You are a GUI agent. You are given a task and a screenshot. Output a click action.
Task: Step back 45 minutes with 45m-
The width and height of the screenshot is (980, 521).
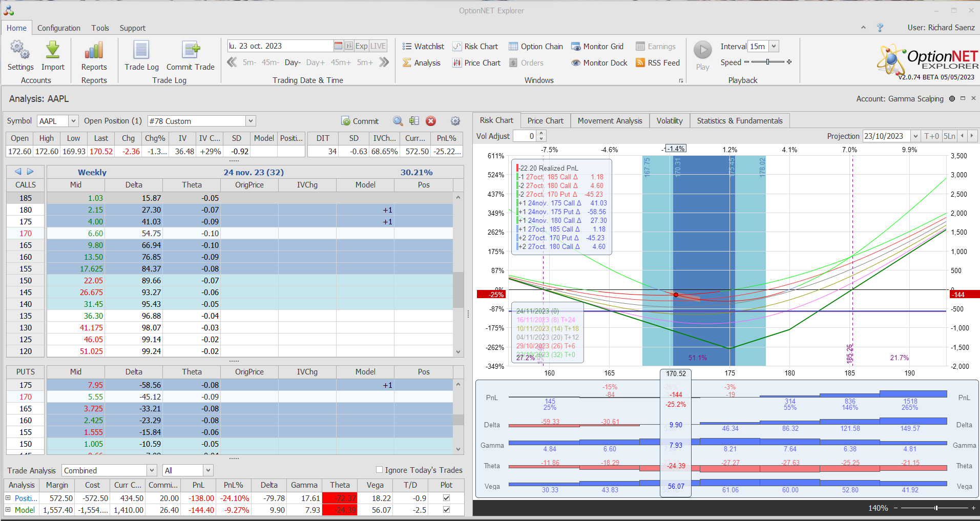(x=270, y=62)
